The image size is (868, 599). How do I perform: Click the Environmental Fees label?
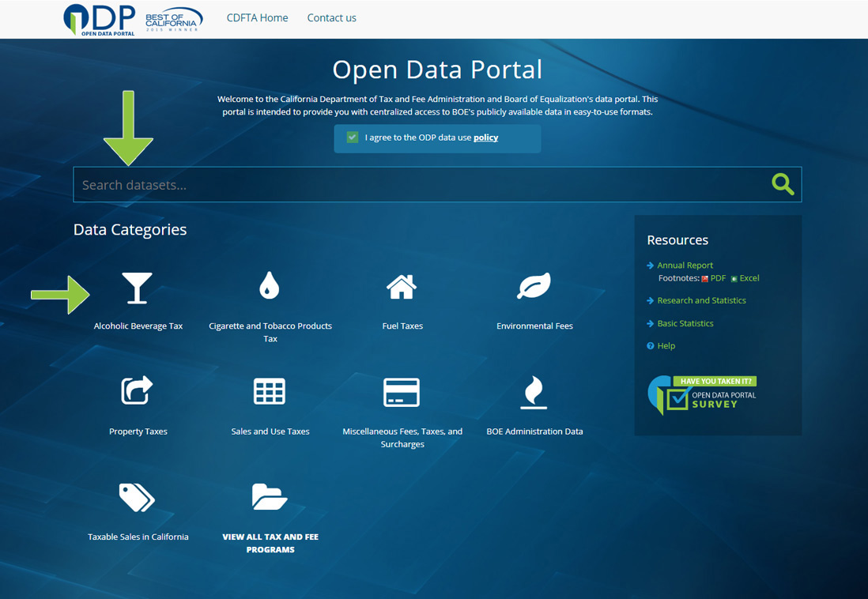[x=534, y=326]
